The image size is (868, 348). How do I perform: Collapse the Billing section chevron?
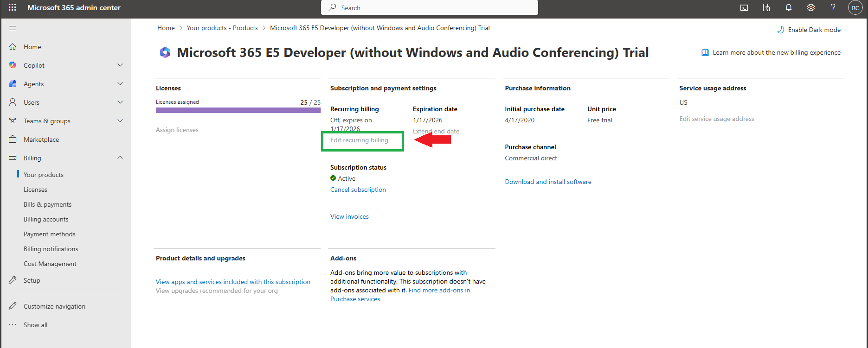[x=120, y=158]
